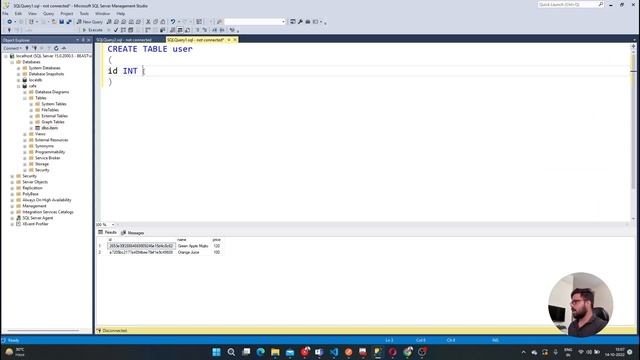Click the Object Explorer horizontal scrollbar
This screenshot has width=640, height=360.
pyautogui.click(x=43, y=331)
